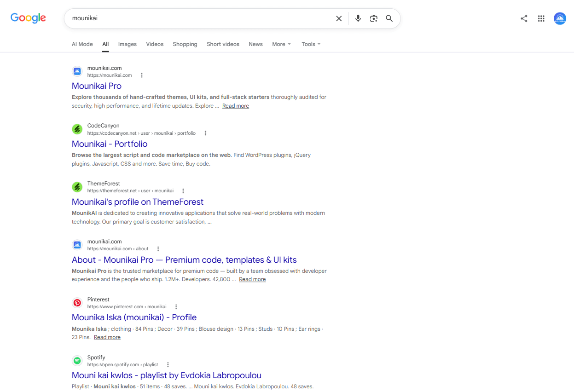Open three-dot menu for Pinterest result
The height and width of the screenshot is (392, 574).
(176, 307)
